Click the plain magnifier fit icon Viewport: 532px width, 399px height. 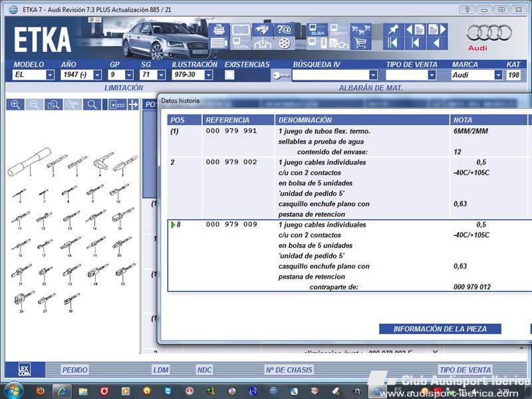coord(92,104)
